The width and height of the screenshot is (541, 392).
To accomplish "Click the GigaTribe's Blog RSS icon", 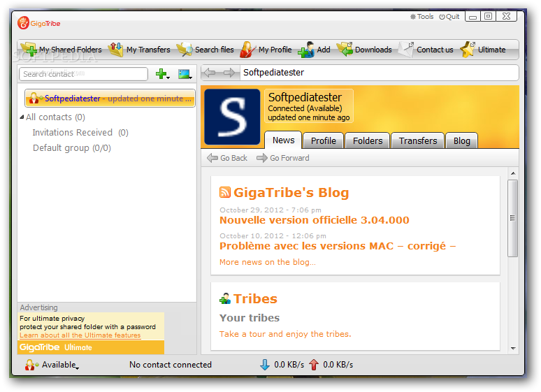I will pyautogui.click(x=225, y=192).
